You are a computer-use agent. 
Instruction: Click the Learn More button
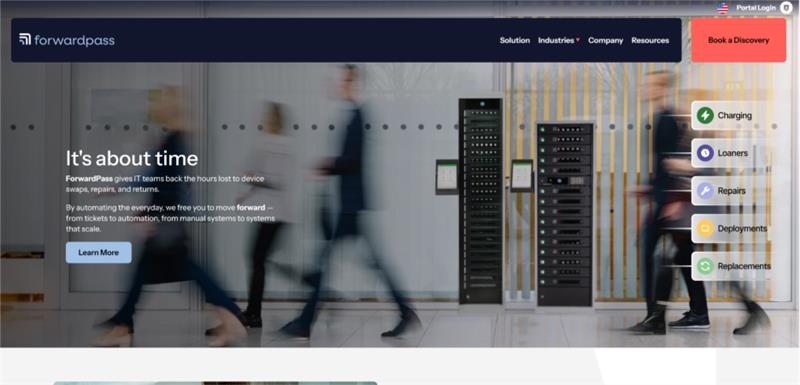tap(98, 252)
